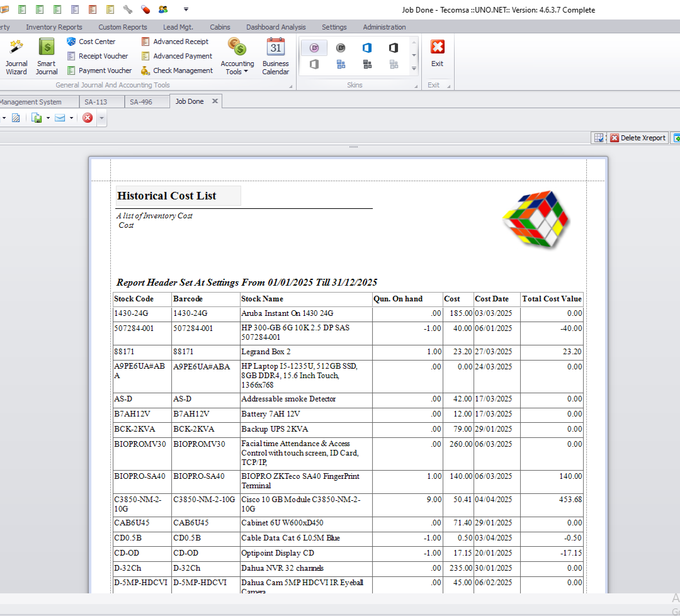Viewport: 680px width, 616px height.
Task: Click the red Exit icon in ribbon
Action: pos(437,53)
